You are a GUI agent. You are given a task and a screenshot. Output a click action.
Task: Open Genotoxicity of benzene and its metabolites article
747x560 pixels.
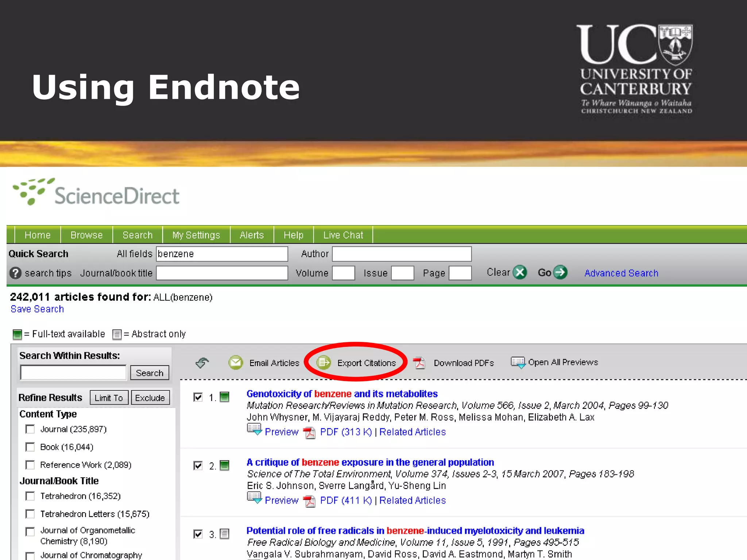tap(342, 394)
